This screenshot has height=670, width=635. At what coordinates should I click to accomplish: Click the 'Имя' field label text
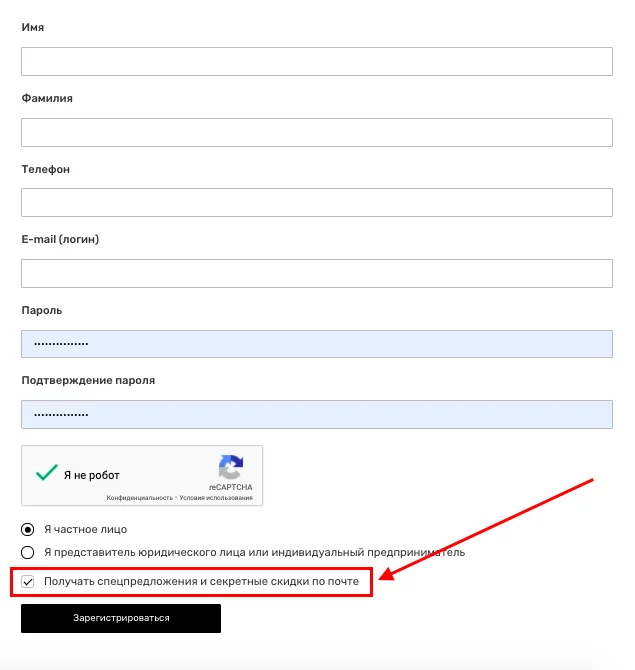tap(33, 27)
